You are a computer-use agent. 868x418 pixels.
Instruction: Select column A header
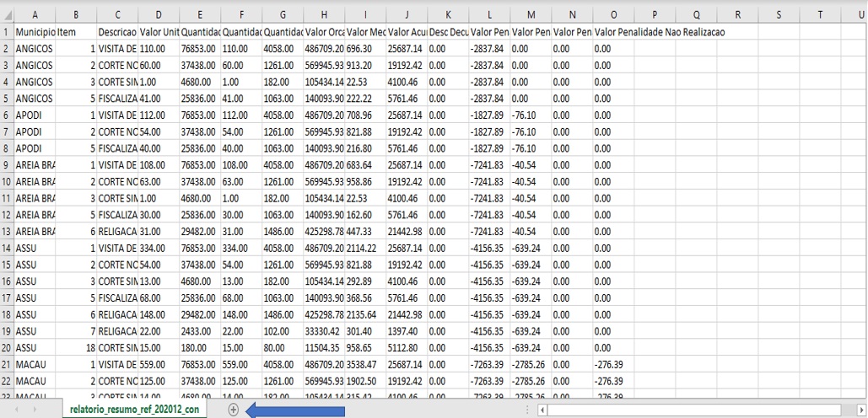coord(35,15)
